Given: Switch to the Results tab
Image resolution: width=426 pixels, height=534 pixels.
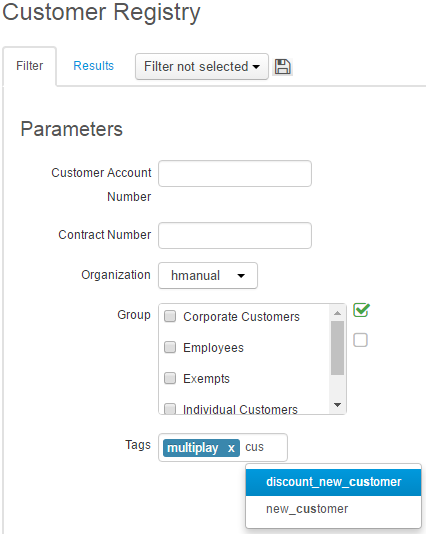Looking at the screenshot, I should coord(94,66).
